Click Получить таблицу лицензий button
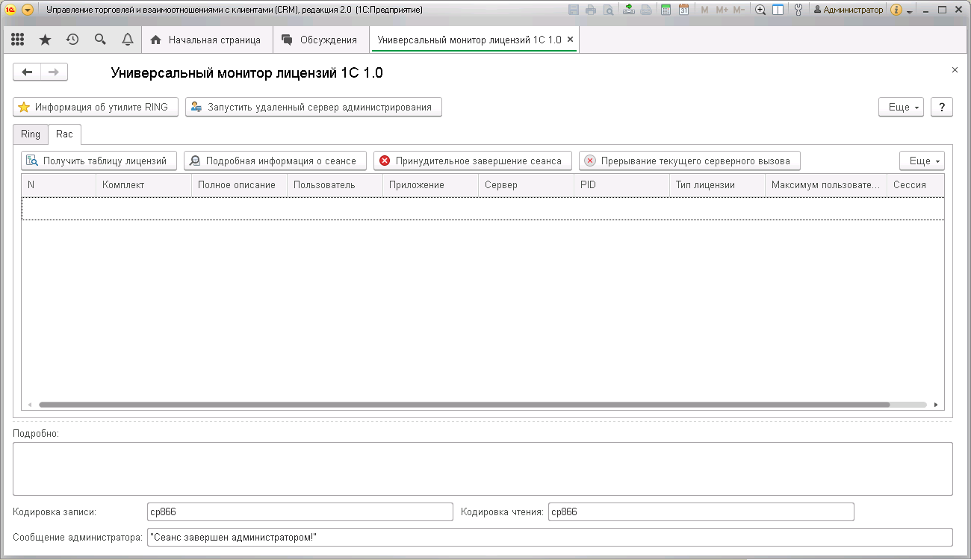This screenshot has width=971, height=560. pos(99,161)
